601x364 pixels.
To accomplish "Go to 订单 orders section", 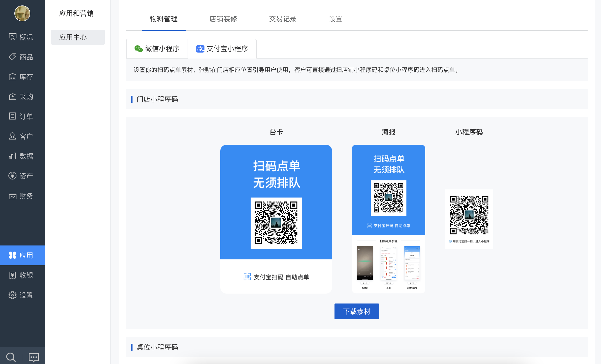I will pyautogui.click(x=13, y=116).
